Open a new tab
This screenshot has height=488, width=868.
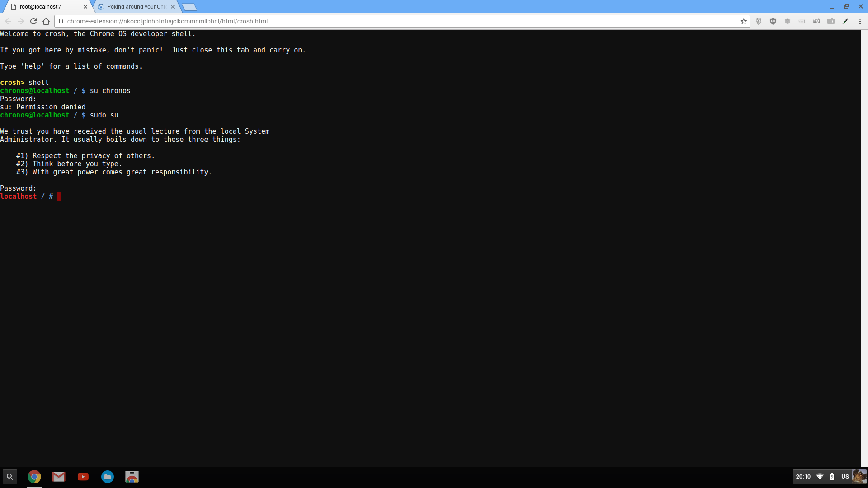(189, 7)
